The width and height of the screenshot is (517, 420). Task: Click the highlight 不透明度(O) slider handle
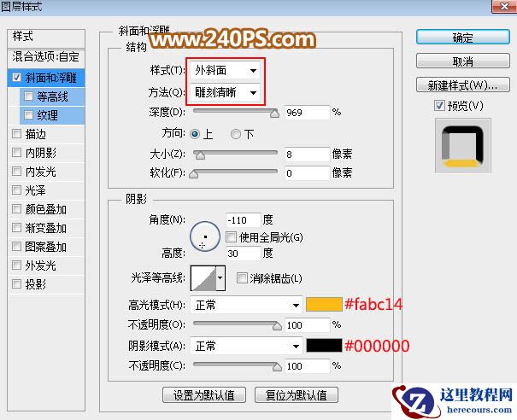coord(277,326)
